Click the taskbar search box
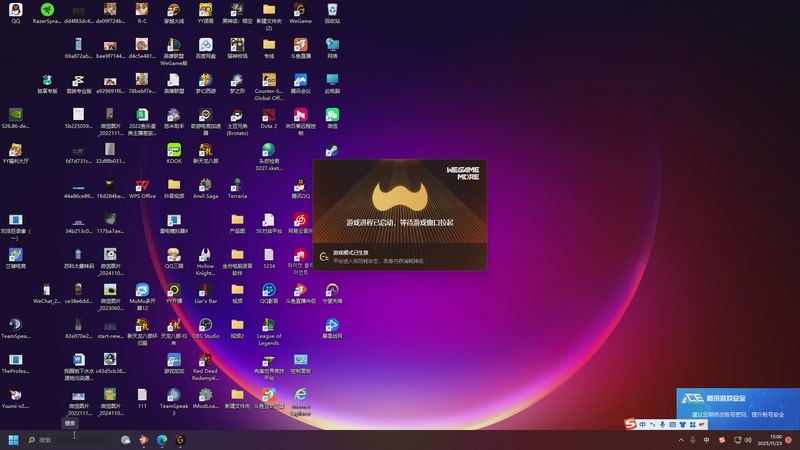 point(70,440)
